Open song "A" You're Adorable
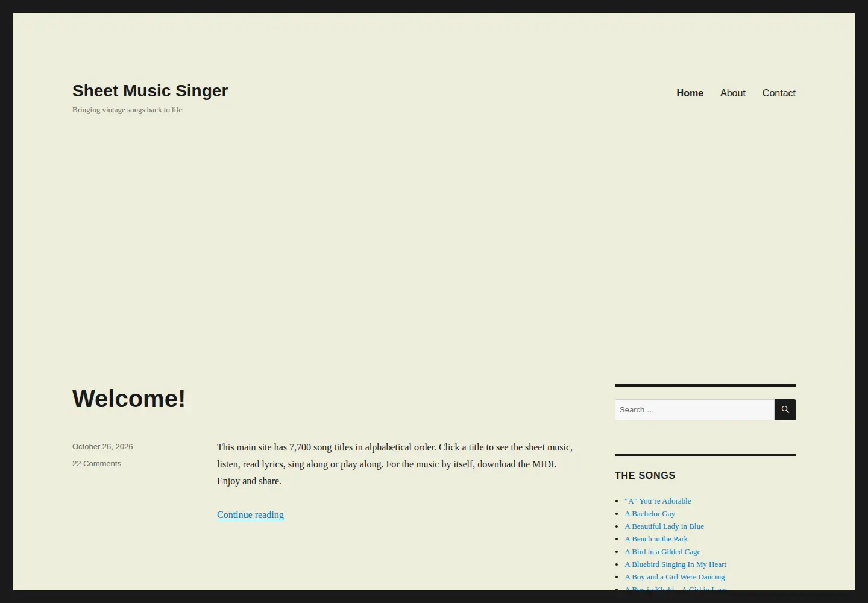This screenshot has width=868, height=603. [x=658, y=500]
